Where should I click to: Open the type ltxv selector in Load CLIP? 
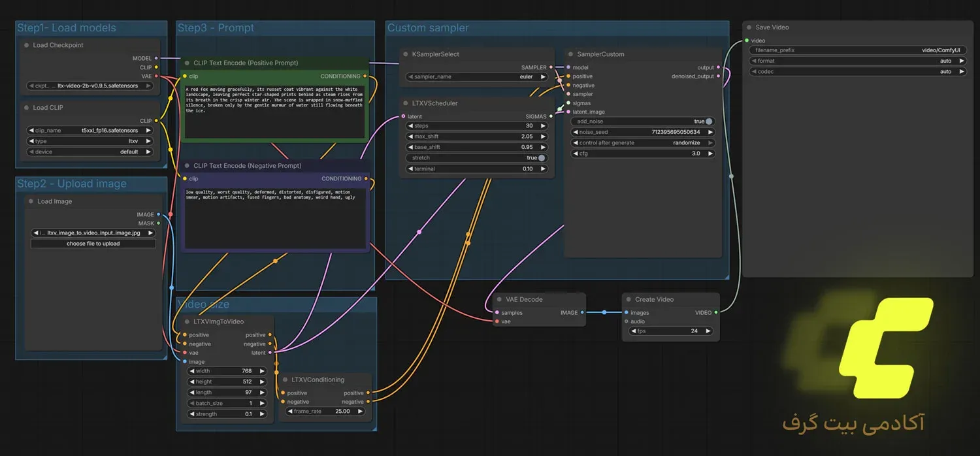90,141
